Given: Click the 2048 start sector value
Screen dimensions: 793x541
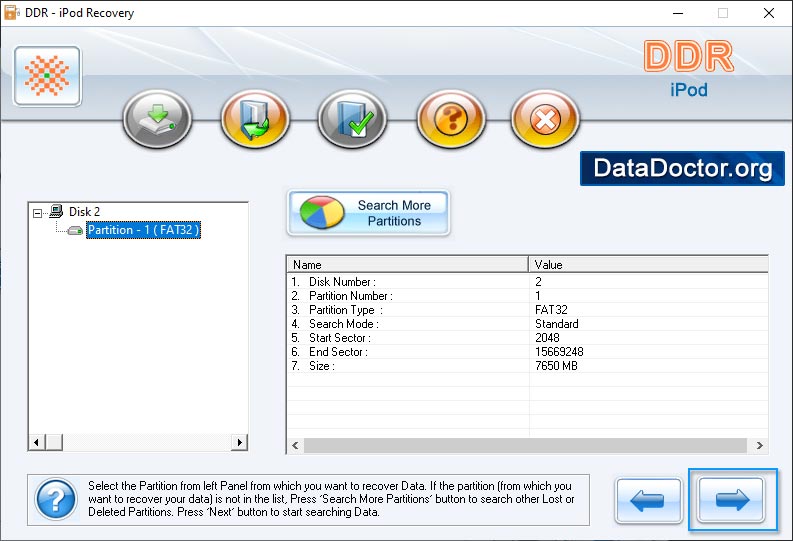Looking at the screenshot, I should click(x=547, y=338).
